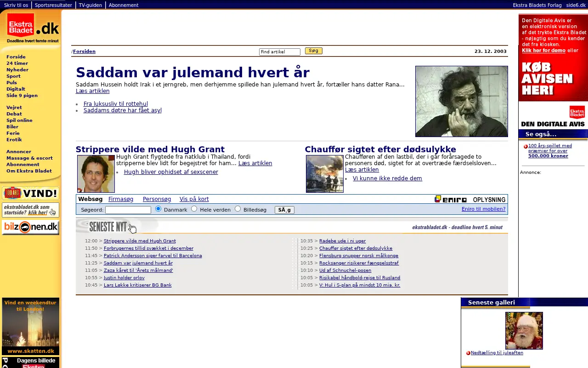Screen dimensions: 588x368
Task: Open Saddams døtre har fået asyl link
Action: pyautogui.click(x=123, y=110)
